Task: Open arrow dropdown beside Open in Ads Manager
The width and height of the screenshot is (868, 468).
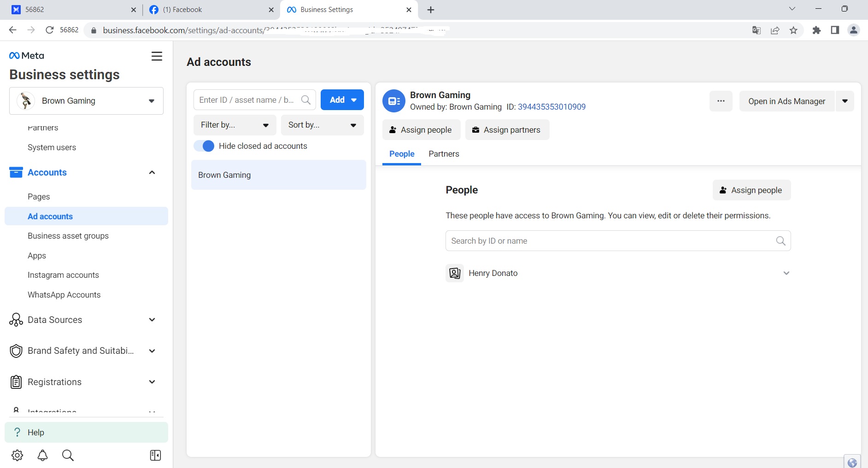Action: pos(845,101)
